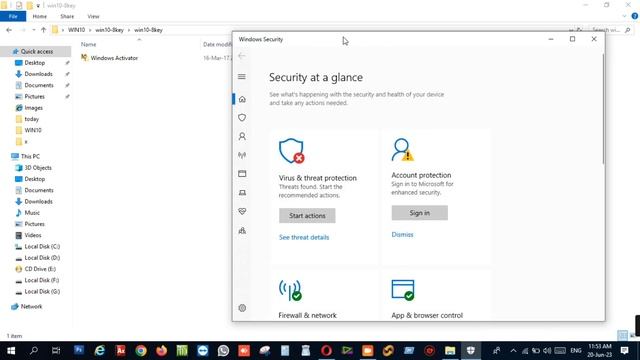Open the Images folder in Quick access

[33, 108]
